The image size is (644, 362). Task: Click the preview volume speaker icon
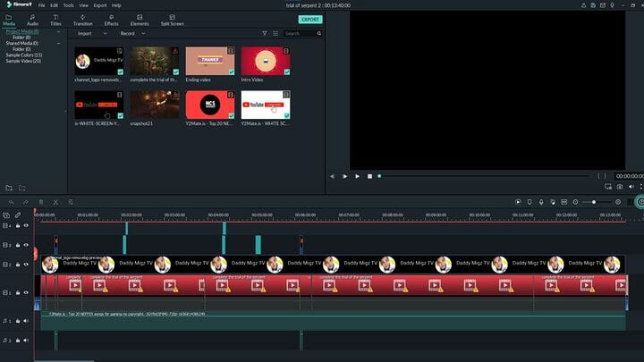click(x=631, y=187)
